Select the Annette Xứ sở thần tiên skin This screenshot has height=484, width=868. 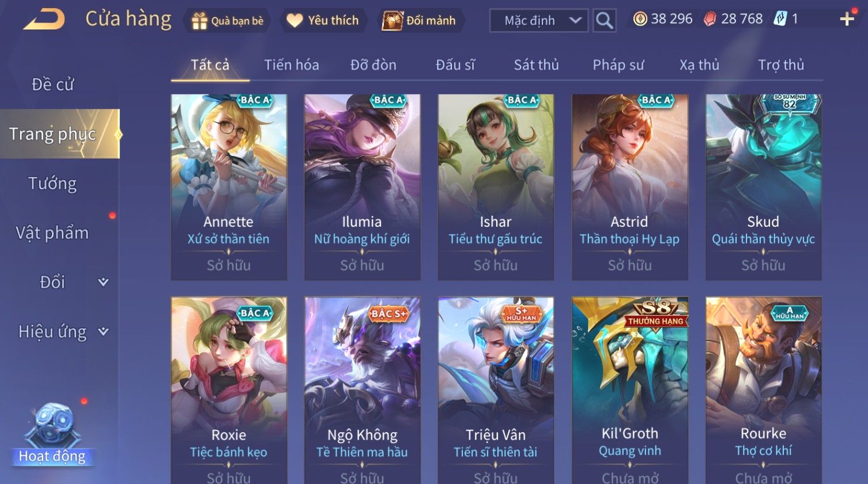click(x=229, y=187)
